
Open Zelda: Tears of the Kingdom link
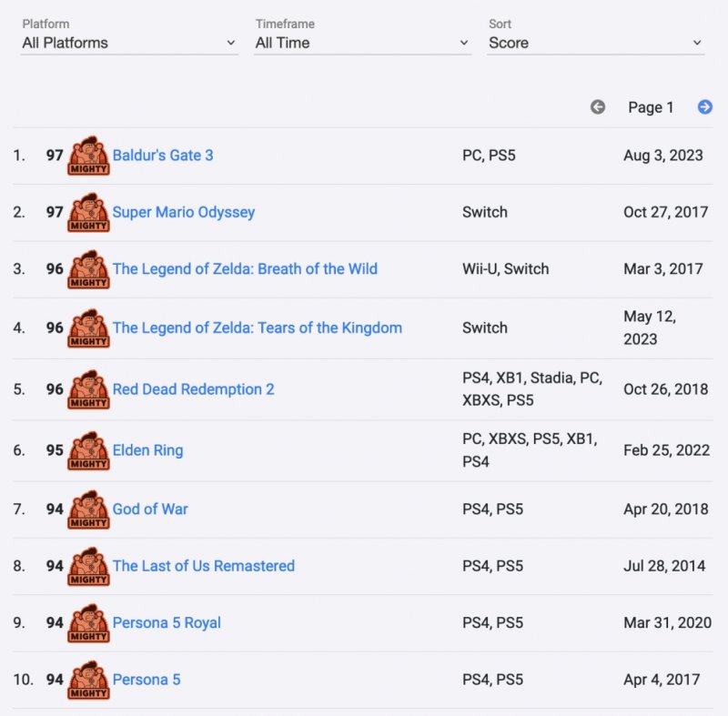click(x=258, y=328)
